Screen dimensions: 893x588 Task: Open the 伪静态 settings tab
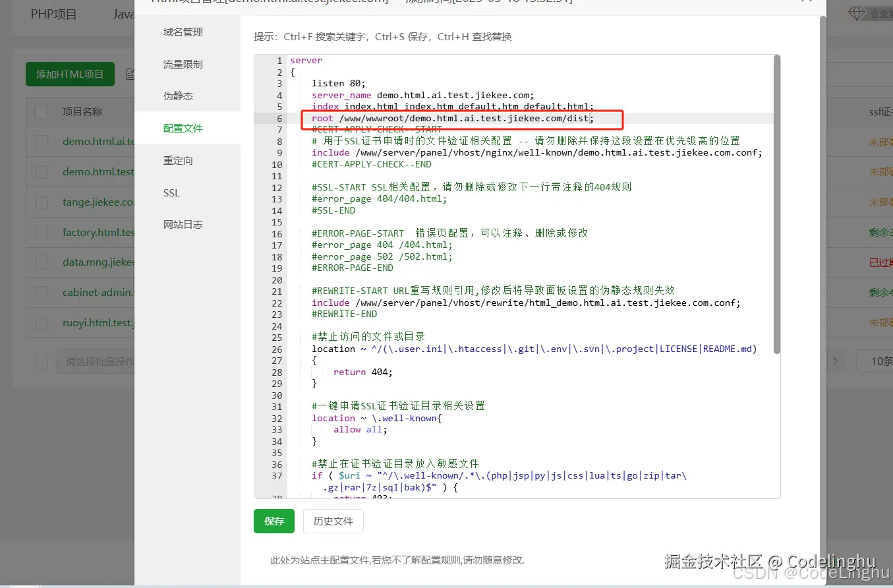(178, 96)
